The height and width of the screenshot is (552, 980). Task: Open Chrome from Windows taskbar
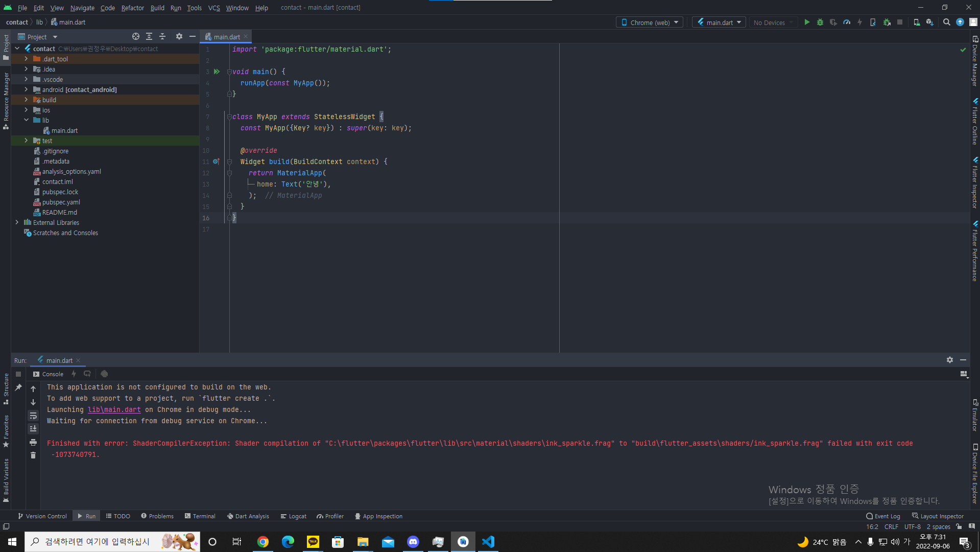coord(263,542)
